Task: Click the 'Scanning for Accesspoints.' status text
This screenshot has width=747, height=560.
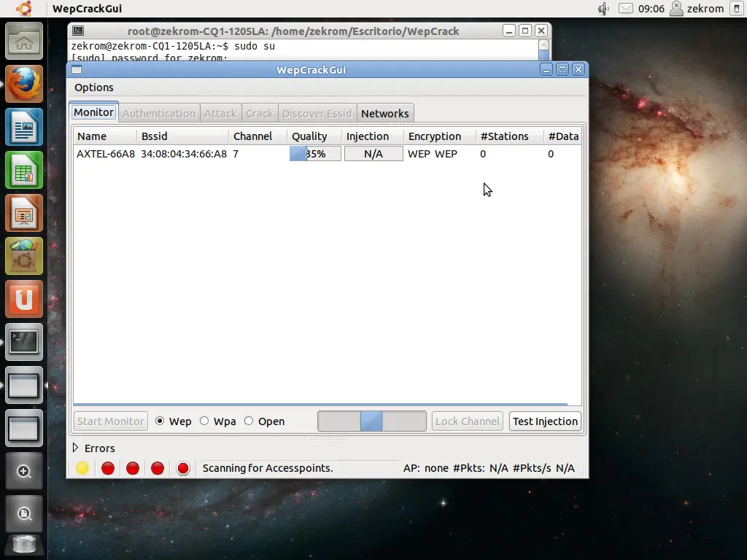Action: point(267,468)
